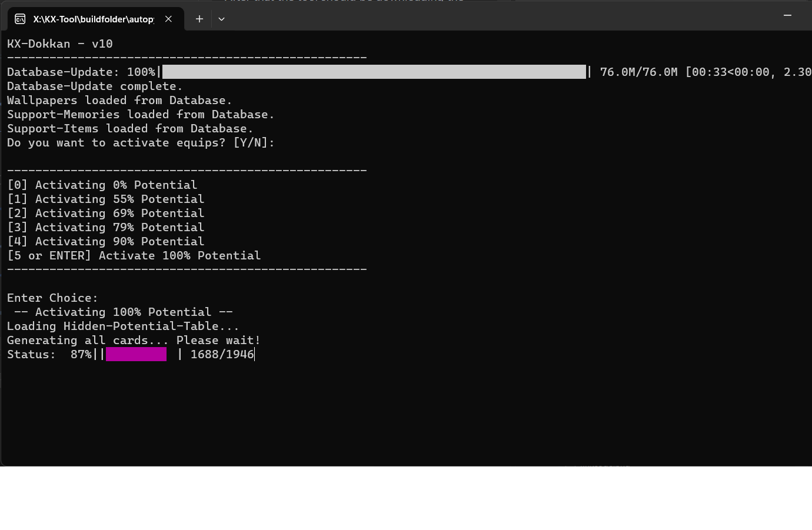Click "[4] Activating 90% Potential" option

[105, 241]
